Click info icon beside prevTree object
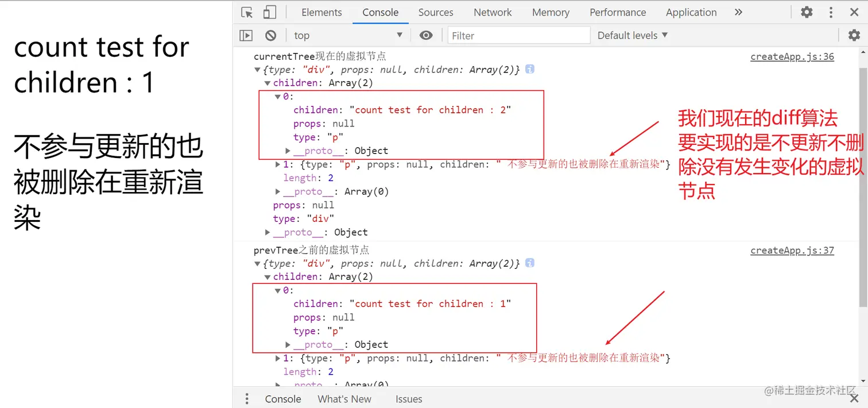 530,263
